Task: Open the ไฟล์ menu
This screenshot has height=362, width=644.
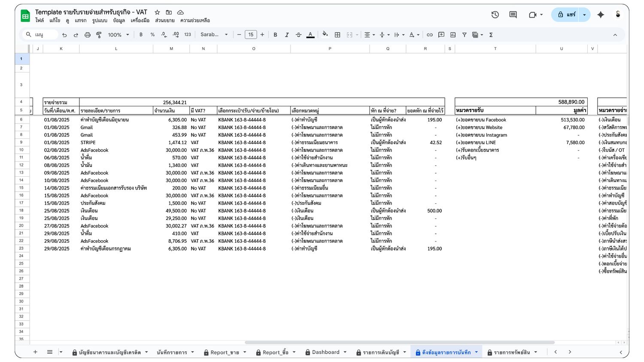Action: point(39,20)
